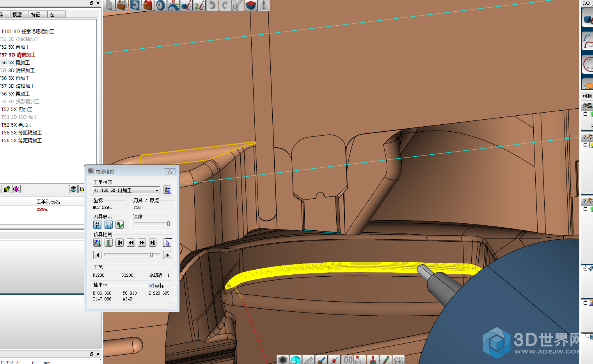Click the undo arrow in top toolbar
Image resolution: width=593 pixels, height=364 pixels.
tap(212, 5)
